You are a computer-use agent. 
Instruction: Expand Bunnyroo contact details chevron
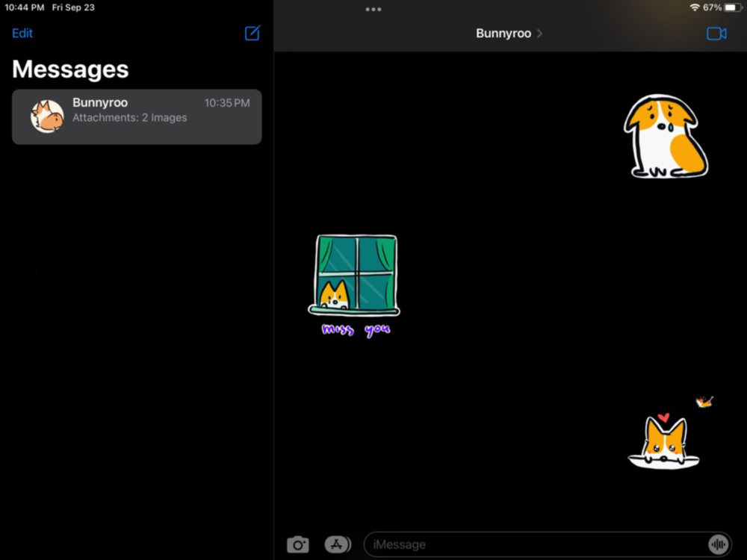tap(539, 34)
